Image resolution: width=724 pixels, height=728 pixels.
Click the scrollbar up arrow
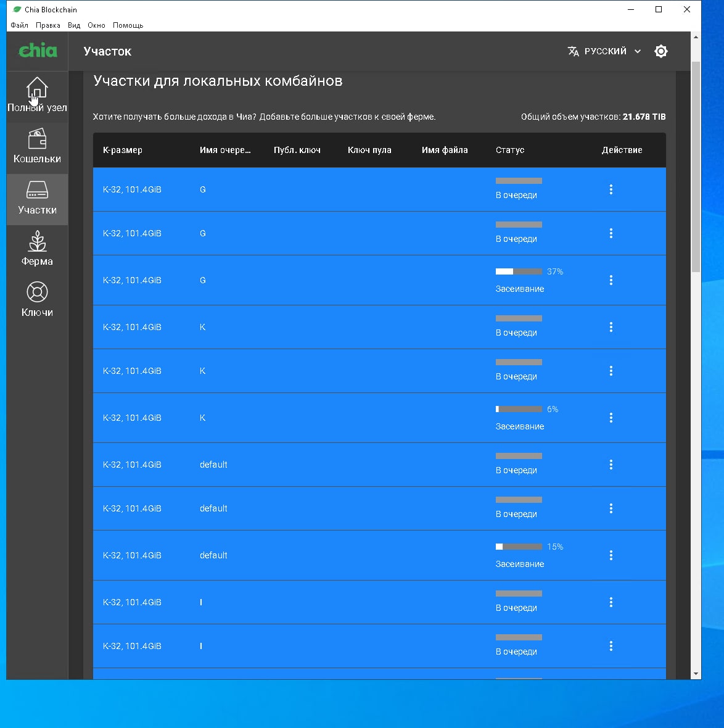695,36
